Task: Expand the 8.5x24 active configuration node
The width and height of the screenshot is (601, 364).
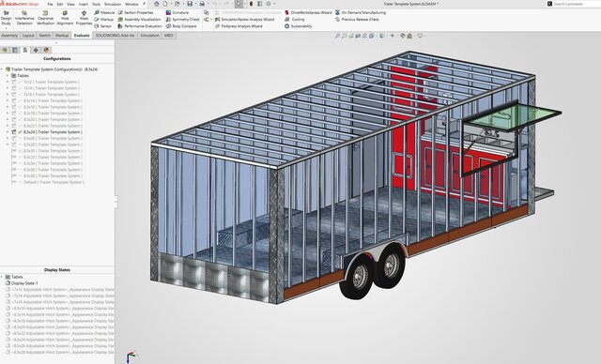Action: (x=8, y=132)
